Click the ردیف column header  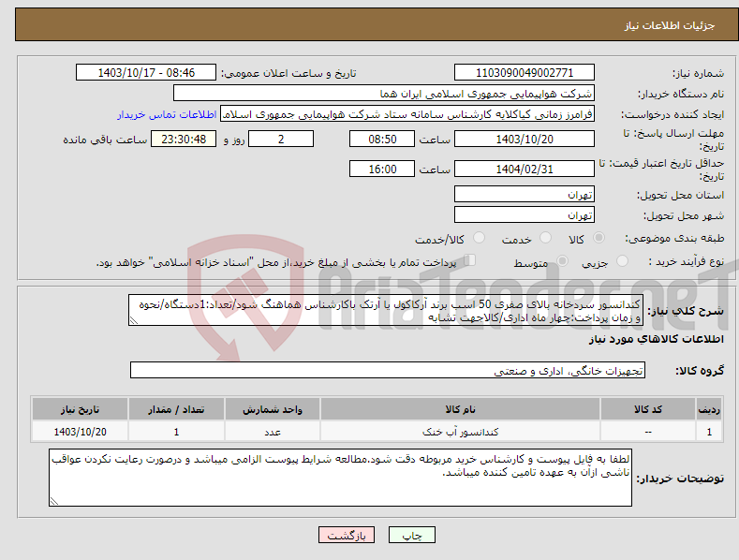(x=709, y=409)
